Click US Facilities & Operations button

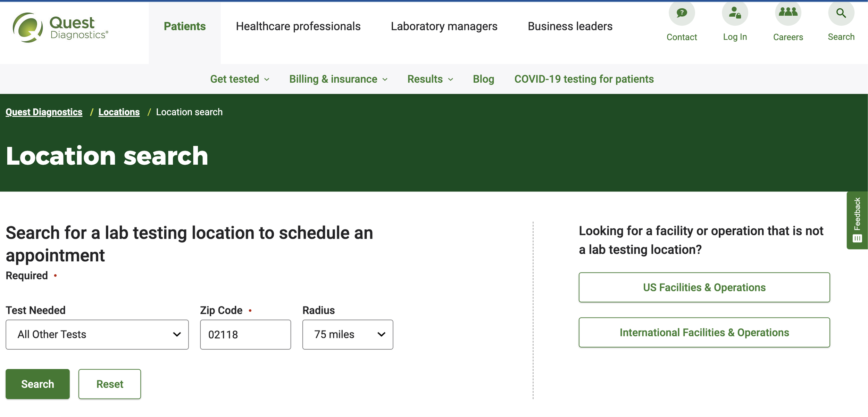704,287
